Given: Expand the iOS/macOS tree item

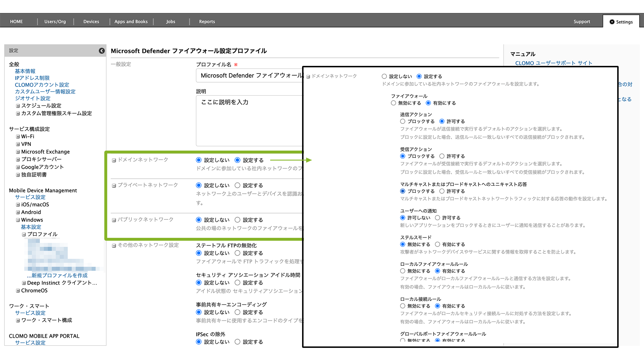Looking at the screenshot, I should tap(18, 205).
